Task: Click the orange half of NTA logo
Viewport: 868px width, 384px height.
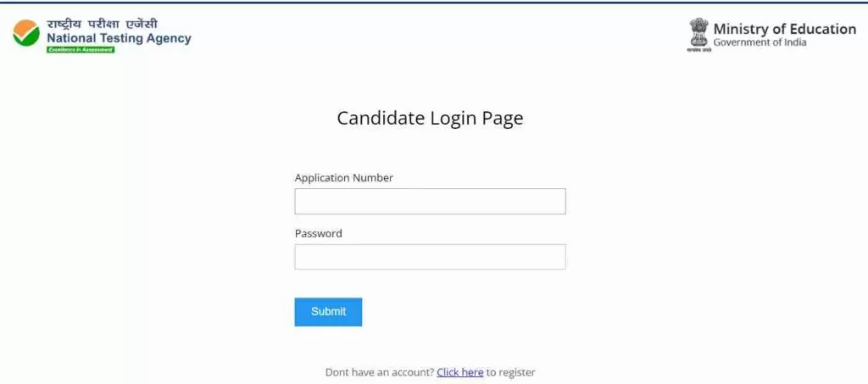Action: [x=22, y=26]
